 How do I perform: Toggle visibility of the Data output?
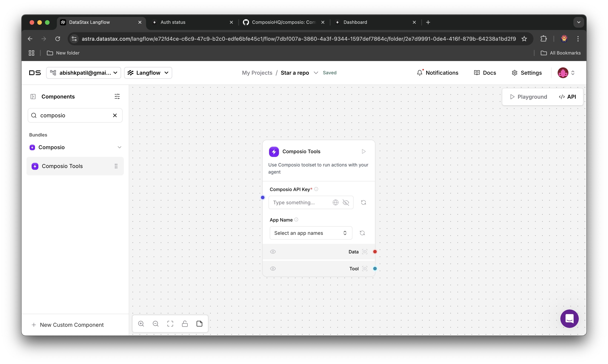pyautogui.click(x=273, y=252)
